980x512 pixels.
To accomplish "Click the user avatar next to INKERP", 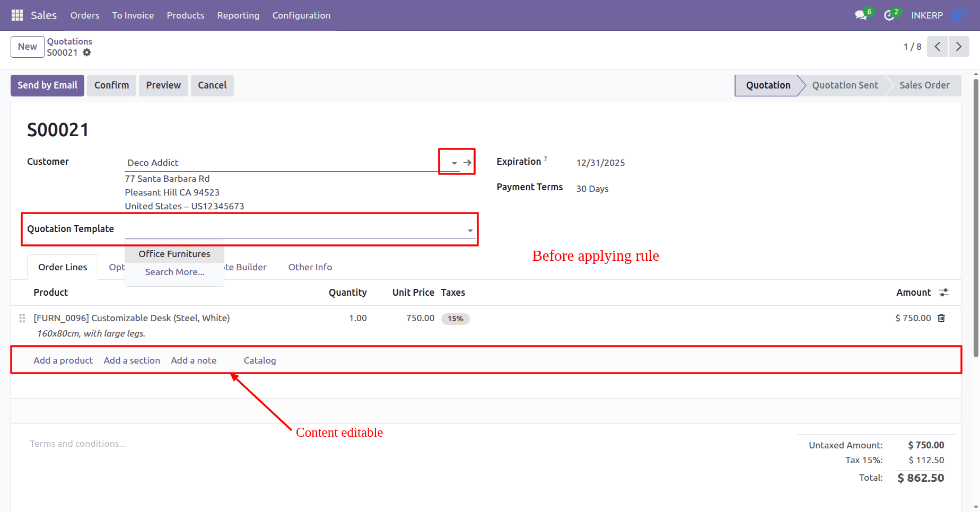I will click(959, 15).
